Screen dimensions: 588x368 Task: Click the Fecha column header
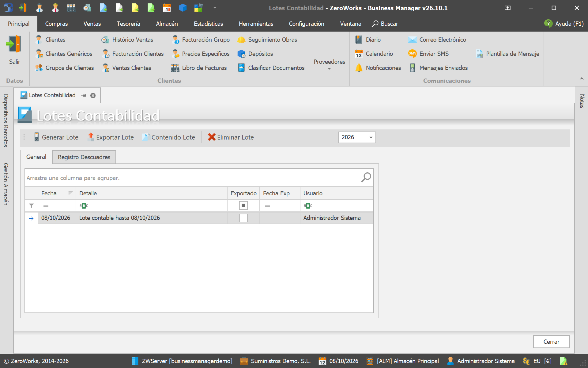(57, 193)
